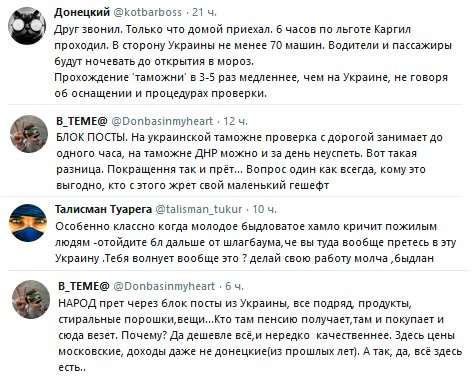Image resolution: width=474 pixels, height=384 pixels.
Task: Click the 6 ч. timestamp
Action: pyautogui.click(x=234, y=286)
